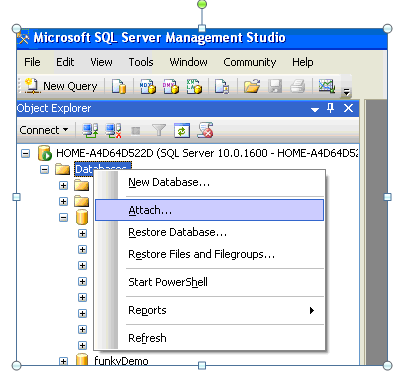Click the Disconnect server icon

point(113,130)
